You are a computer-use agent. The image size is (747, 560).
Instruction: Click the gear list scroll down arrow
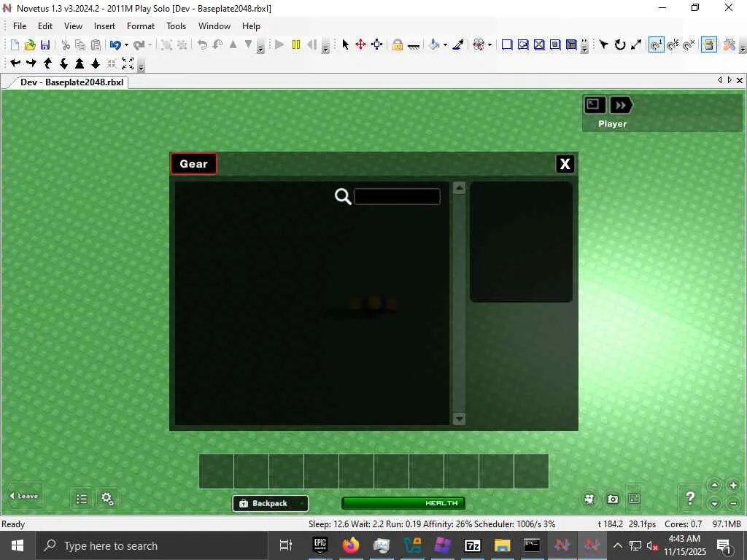[460, 419]
